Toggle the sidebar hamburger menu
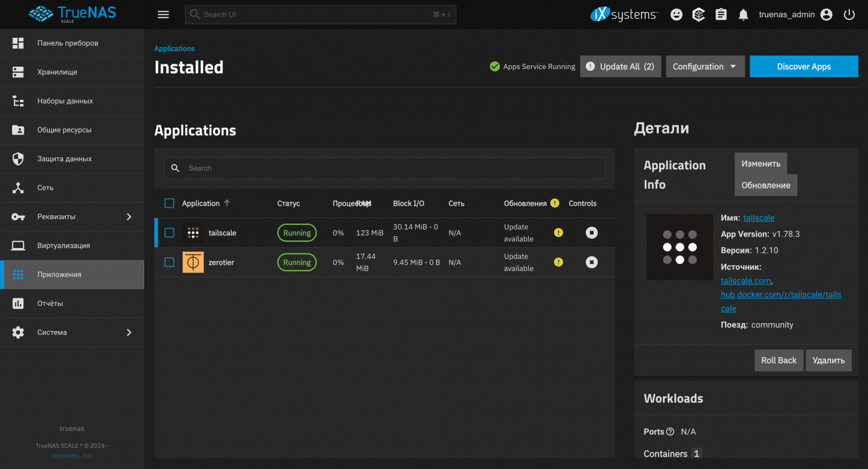868x469 pixels. click(163, 14)
